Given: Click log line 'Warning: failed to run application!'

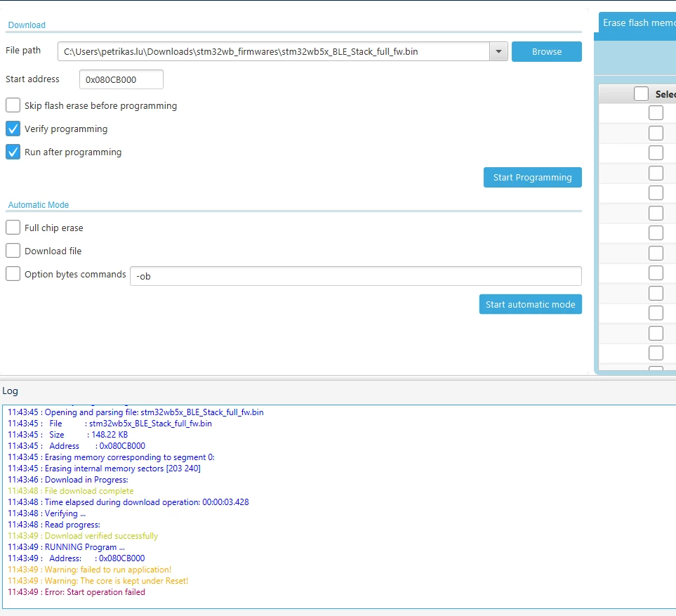Looking at the screenshot, I should click(x=89, y=570).
